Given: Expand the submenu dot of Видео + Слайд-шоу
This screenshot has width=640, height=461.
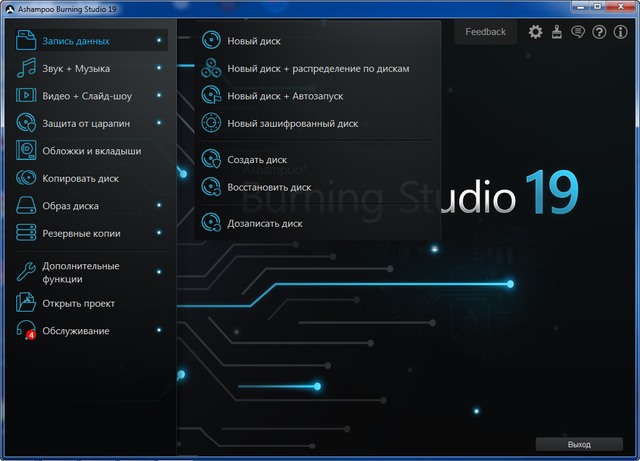Looking at the screenshot, I should (x=159, y=95).
